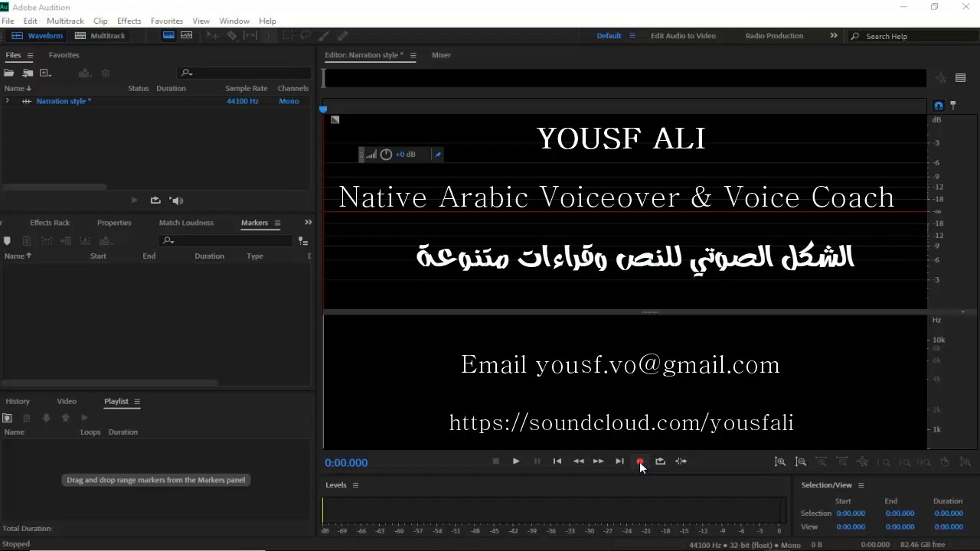The width and height of the screenshot is (980, 551).
Task: Expand the Narration style file entry
Action: coord(8,101)
